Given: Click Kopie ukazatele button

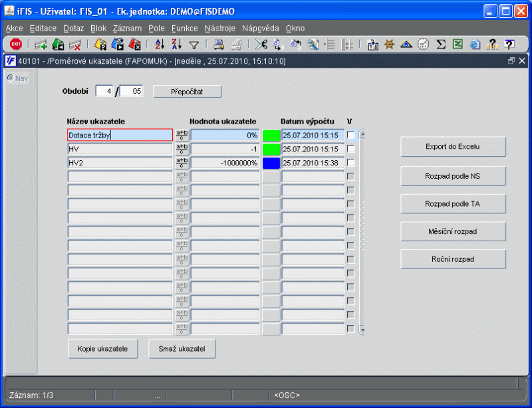Looking at the screenshot, I should click(103, 349).
